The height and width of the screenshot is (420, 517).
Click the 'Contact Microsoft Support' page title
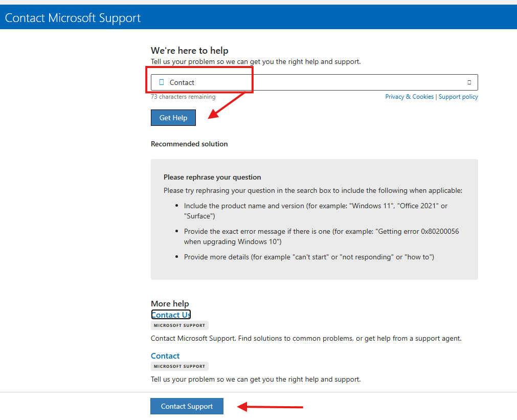click(x=73, y=18)
